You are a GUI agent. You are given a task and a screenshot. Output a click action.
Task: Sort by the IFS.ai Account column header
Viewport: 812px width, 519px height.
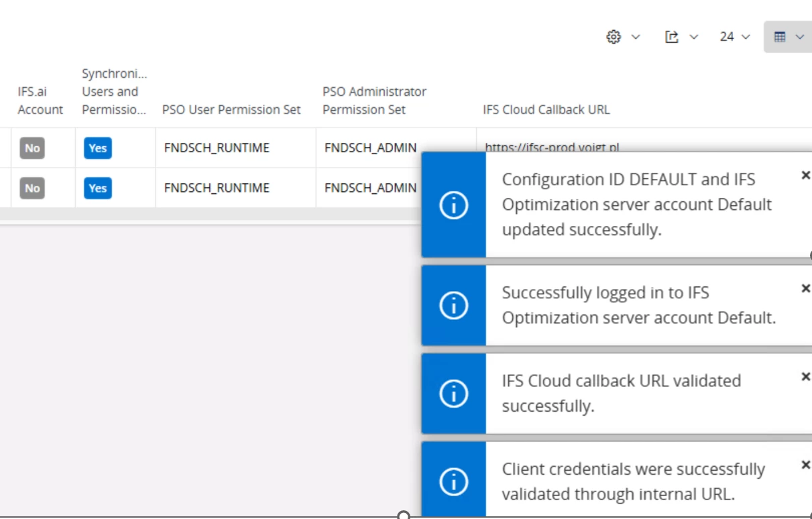40,101
